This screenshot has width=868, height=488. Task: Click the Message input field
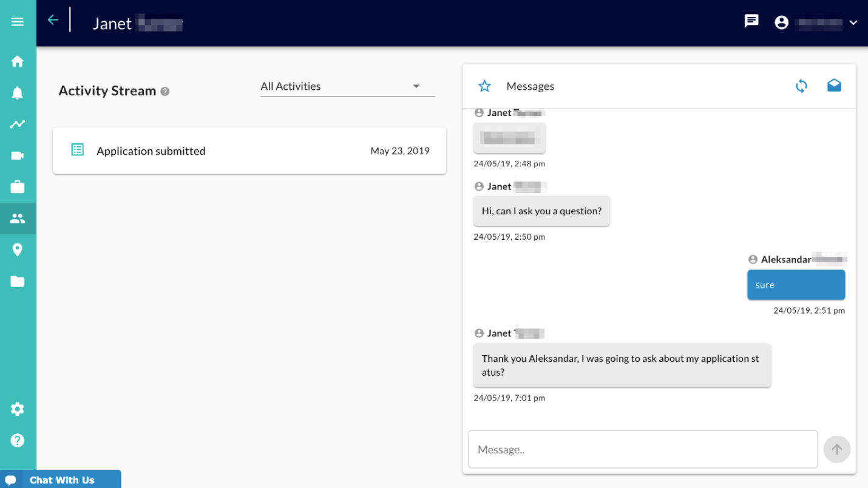point(643,450)
